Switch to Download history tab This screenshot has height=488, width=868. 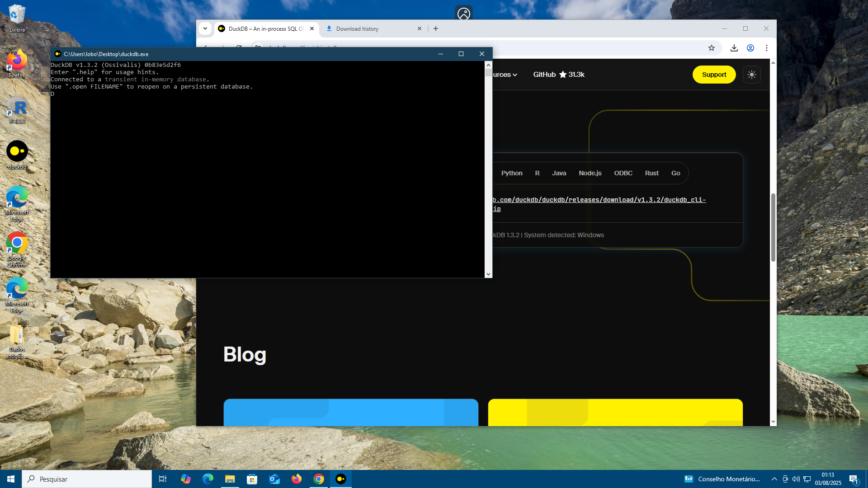click(x=357, y=28)
